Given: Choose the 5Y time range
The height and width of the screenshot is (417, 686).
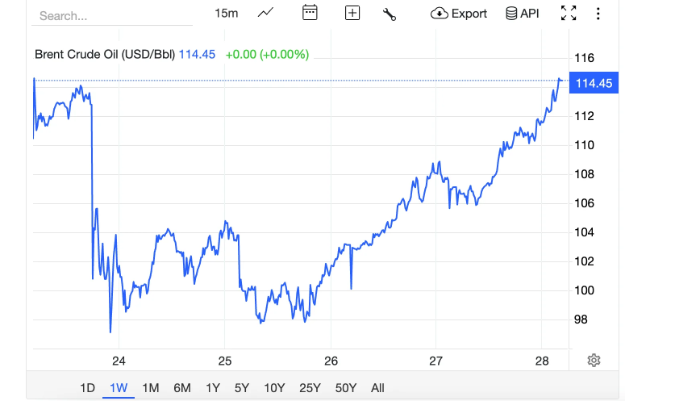Looking at the screenshot, I should coord(241,387).
